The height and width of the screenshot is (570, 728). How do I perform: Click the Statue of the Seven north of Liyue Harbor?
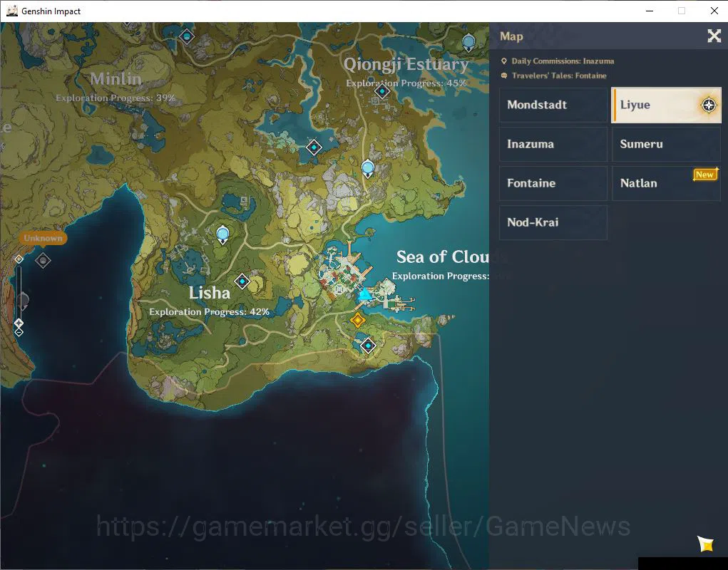tap(368, 168)
